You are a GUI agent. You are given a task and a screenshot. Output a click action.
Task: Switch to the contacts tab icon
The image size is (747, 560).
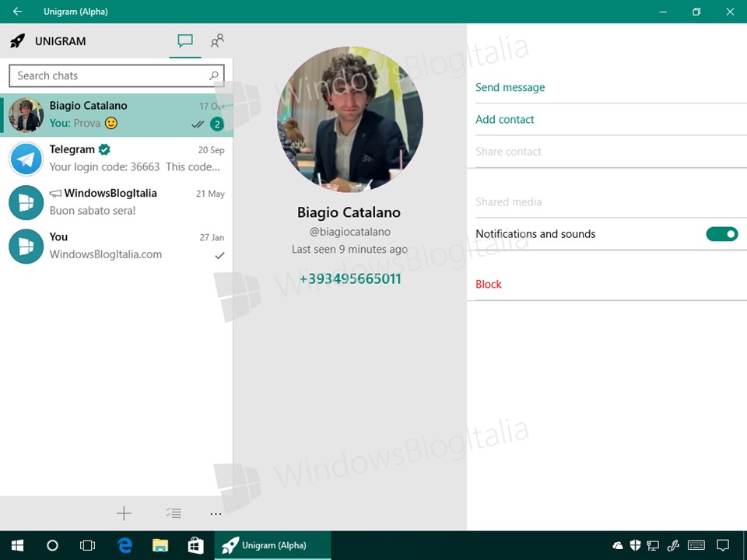click(x=217, y=41)
